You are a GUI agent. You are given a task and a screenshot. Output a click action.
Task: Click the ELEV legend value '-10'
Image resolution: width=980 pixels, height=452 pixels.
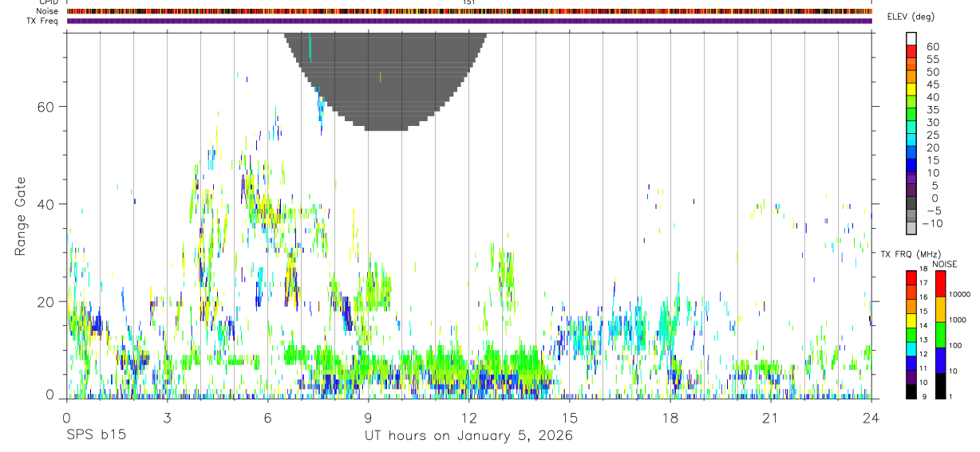[x=933, y=223]
